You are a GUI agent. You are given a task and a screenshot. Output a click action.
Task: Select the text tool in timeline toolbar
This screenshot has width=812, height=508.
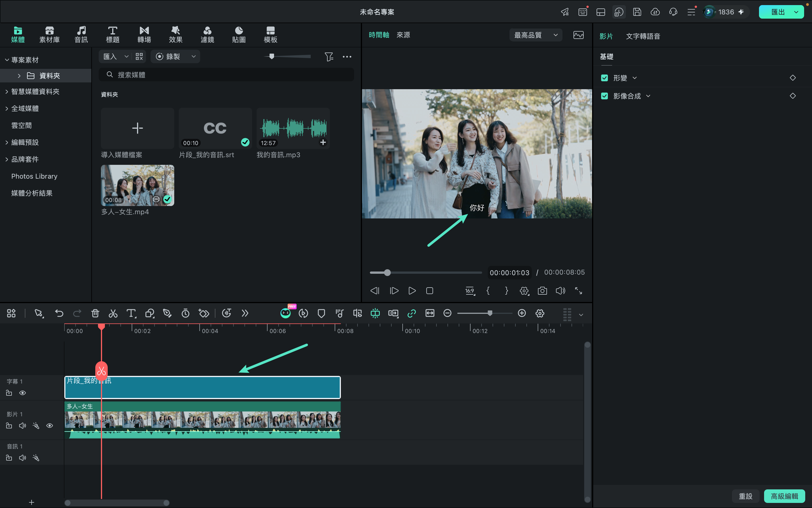[x=131, y=314]
